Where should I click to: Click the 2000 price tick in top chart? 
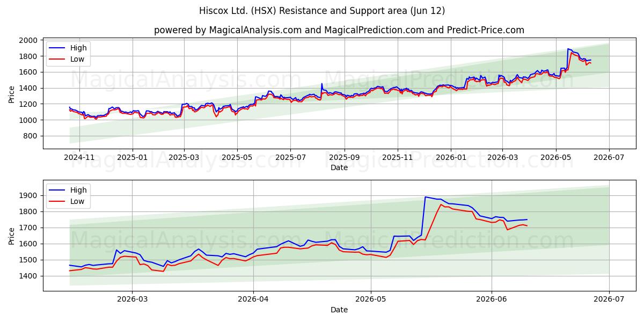28,40
